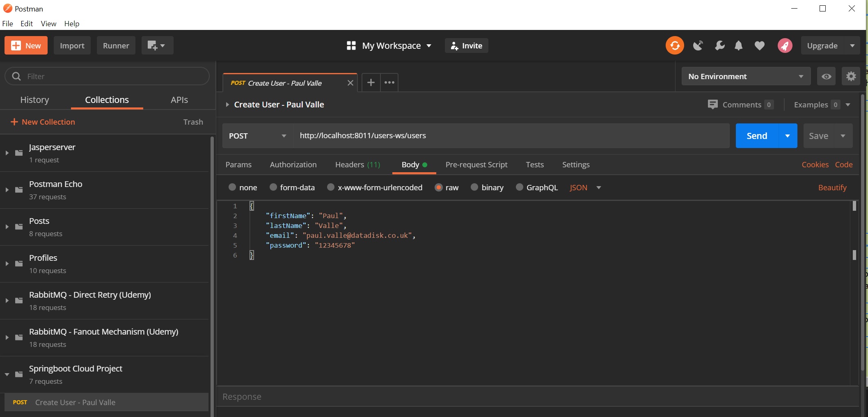Expand the Postman Echo collection
This screenshot has height=417, width=868.
point(7,190)
